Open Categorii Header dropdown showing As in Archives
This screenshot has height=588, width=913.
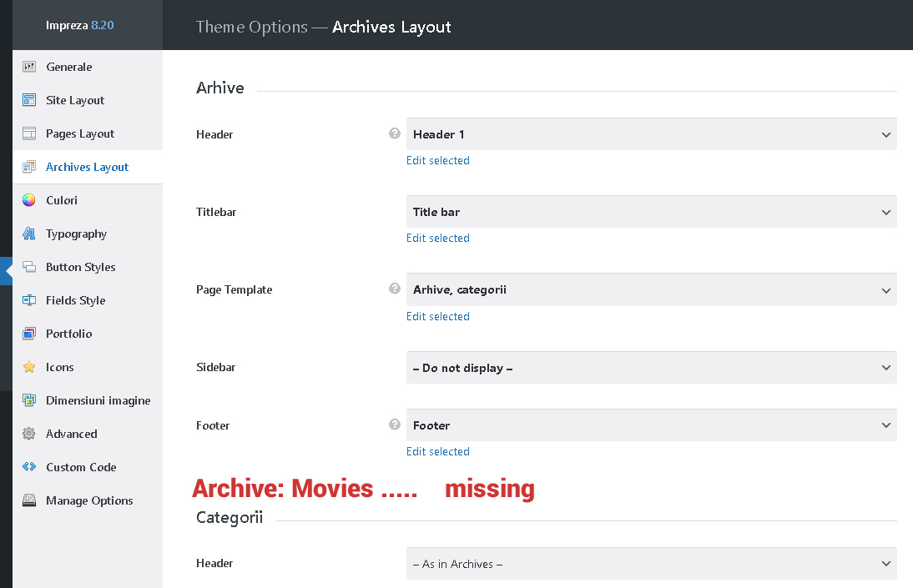pyautogui.click(x=652, y=564)
